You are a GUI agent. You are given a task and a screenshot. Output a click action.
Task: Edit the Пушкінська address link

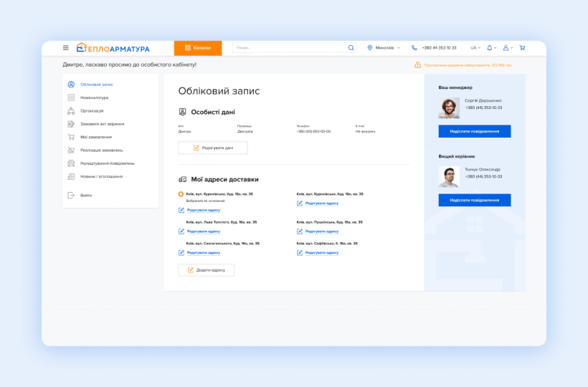coord(321,231)
